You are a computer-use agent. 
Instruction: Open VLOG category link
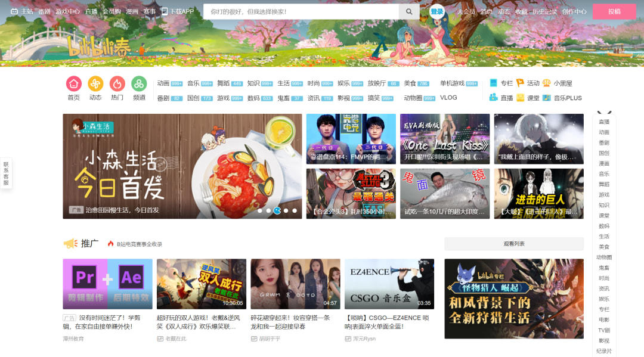coord(448,98)
